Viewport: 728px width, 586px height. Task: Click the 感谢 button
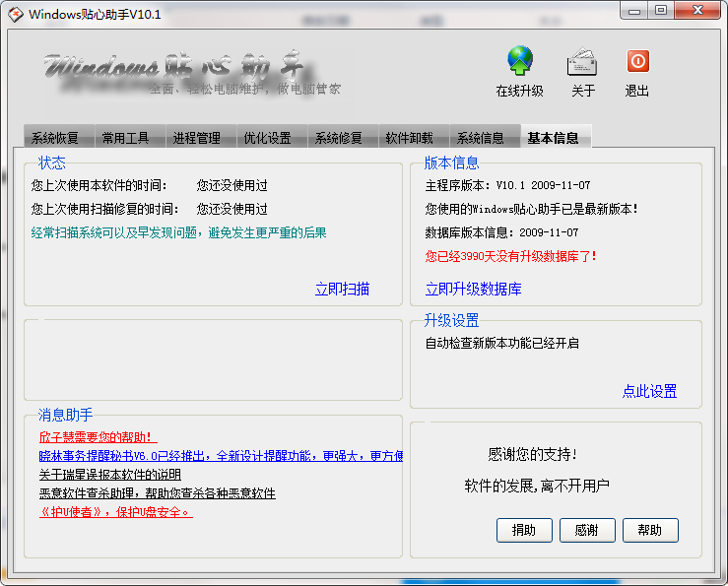point(587,530)
